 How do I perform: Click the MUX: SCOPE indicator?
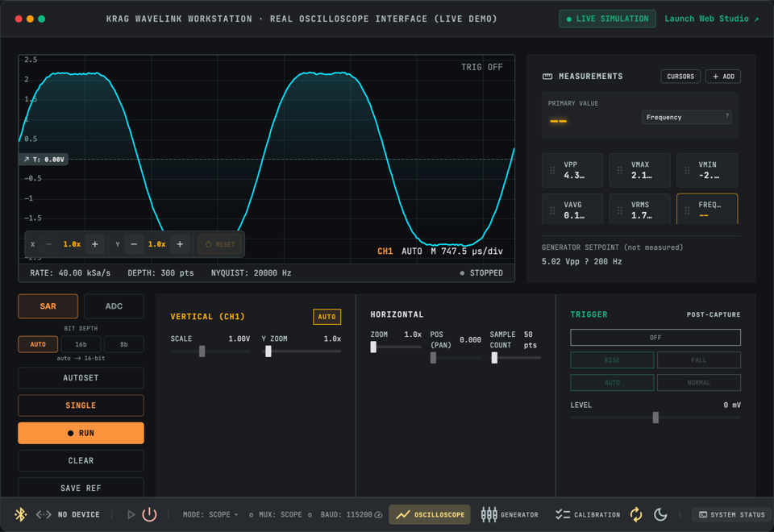[281, 514]
